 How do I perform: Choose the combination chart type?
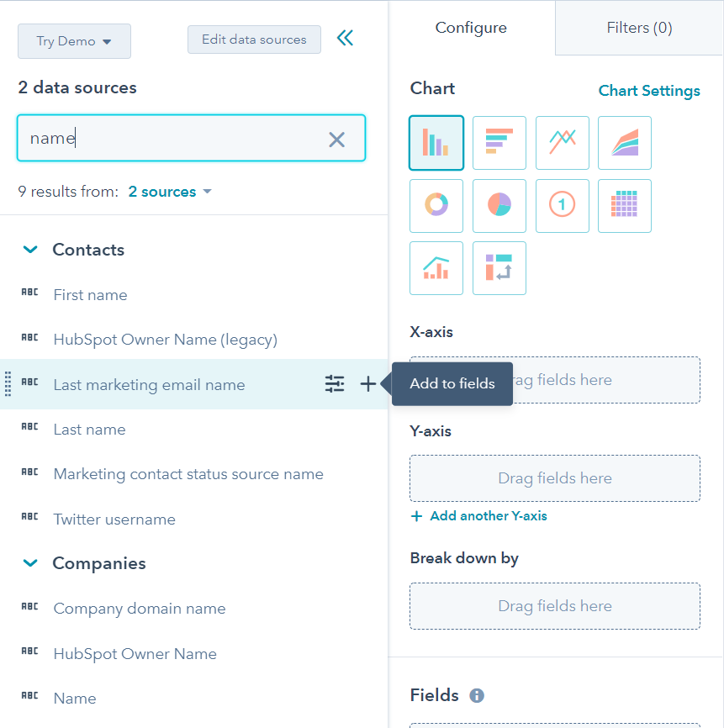tap(436, 268)
